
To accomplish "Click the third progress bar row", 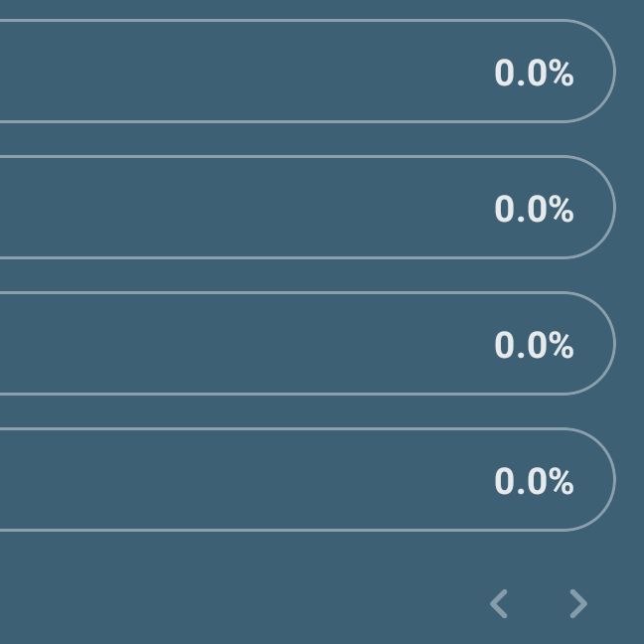I will (308, 343).
